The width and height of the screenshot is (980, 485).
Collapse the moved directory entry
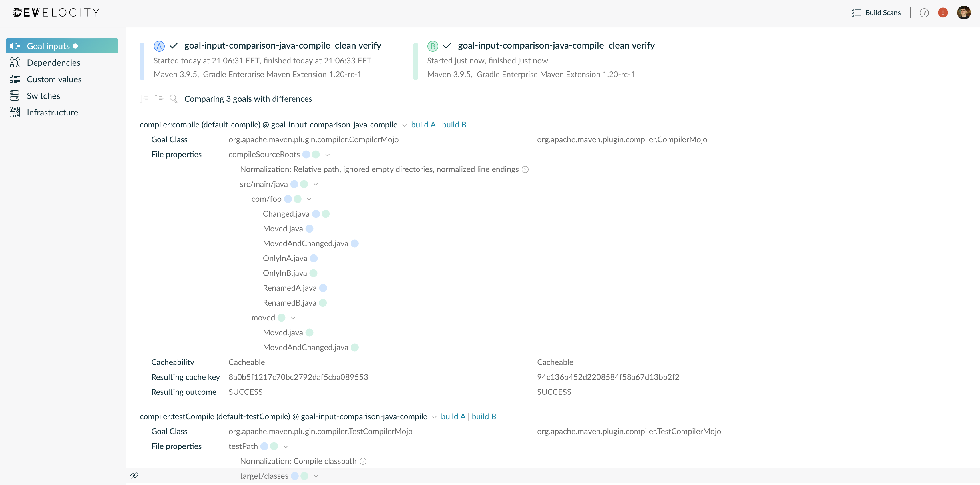tap(293, 318)
